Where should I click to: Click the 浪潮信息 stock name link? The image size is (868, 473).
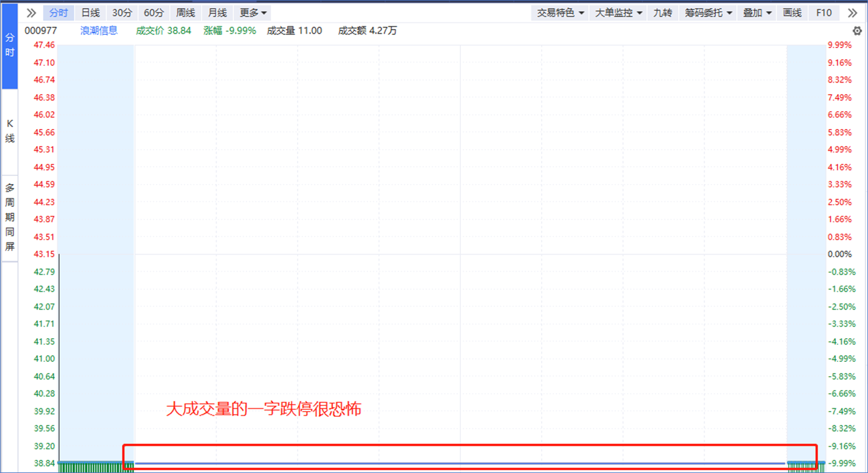pos(99,31)
